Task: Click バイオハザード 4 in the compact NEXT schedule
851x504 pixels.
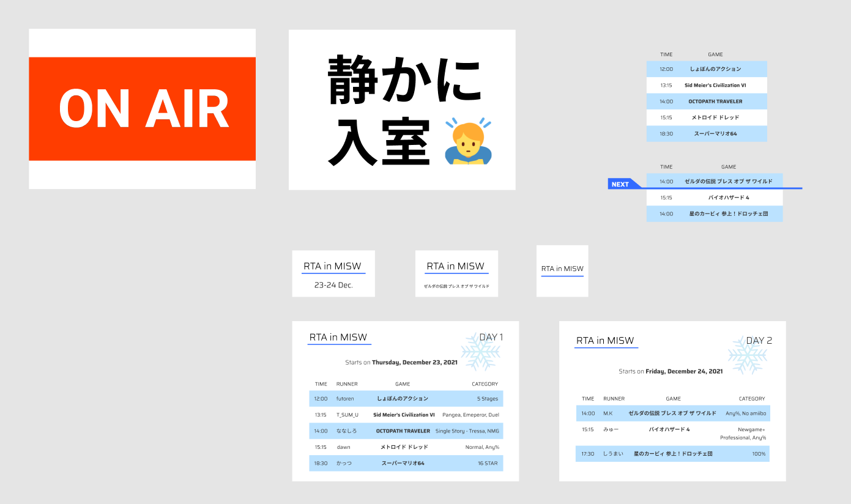Action: coord(729,198)
